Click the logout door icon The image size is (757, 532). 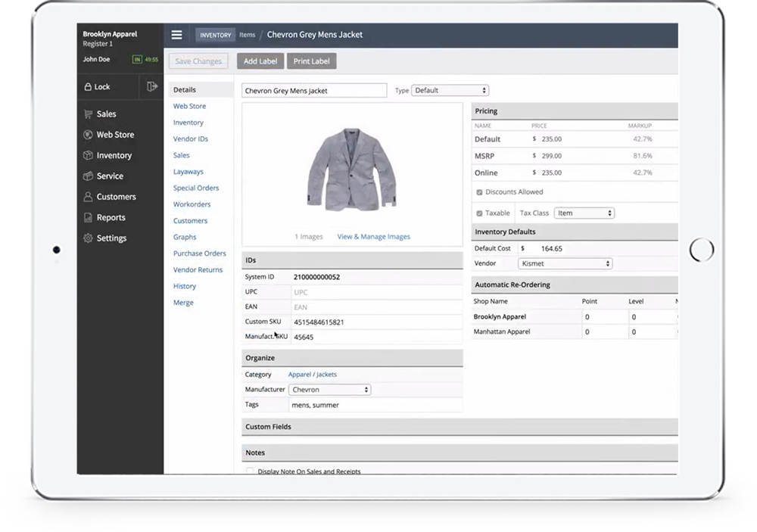coord(152,86)
